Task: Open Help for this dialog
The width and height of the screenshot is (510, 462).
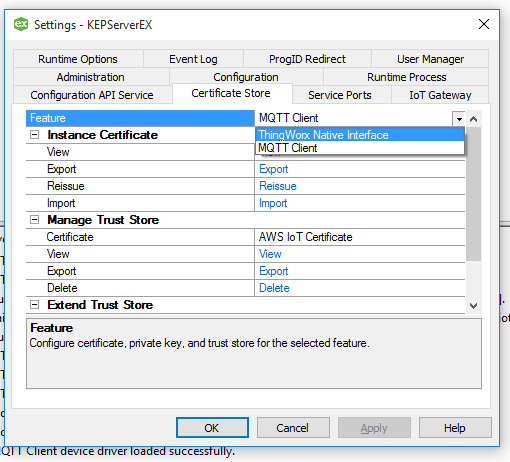Action: pyautogui.click(x=455, y=428)
